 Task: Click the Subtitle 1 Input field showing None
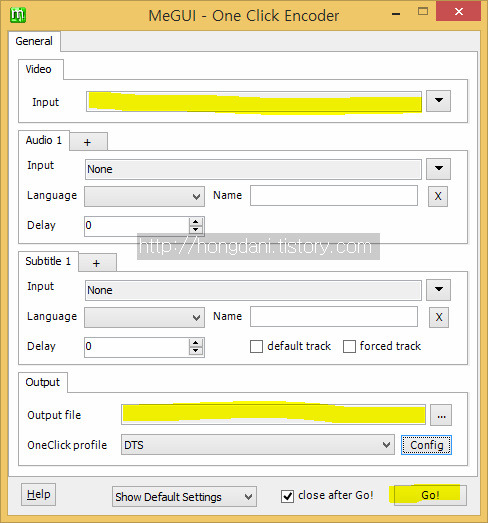[253, 290]
